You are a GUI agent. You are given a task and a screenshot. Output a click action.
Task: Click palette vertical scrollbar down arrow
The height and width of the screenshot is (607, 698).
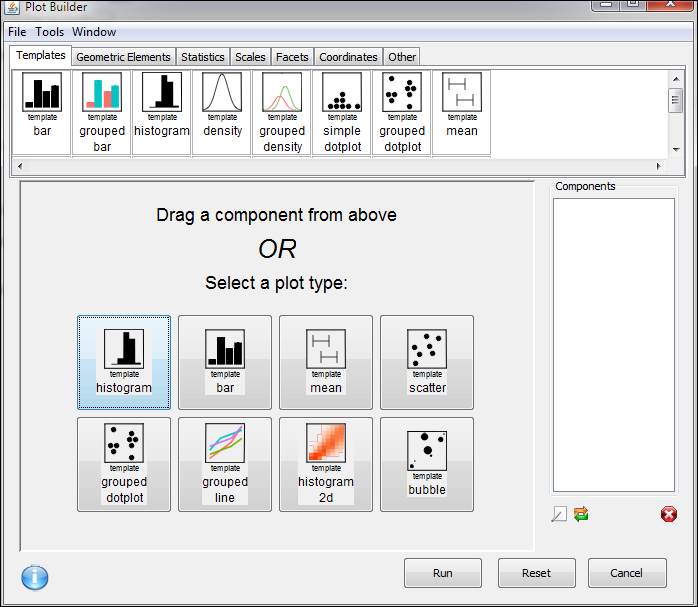676,150
